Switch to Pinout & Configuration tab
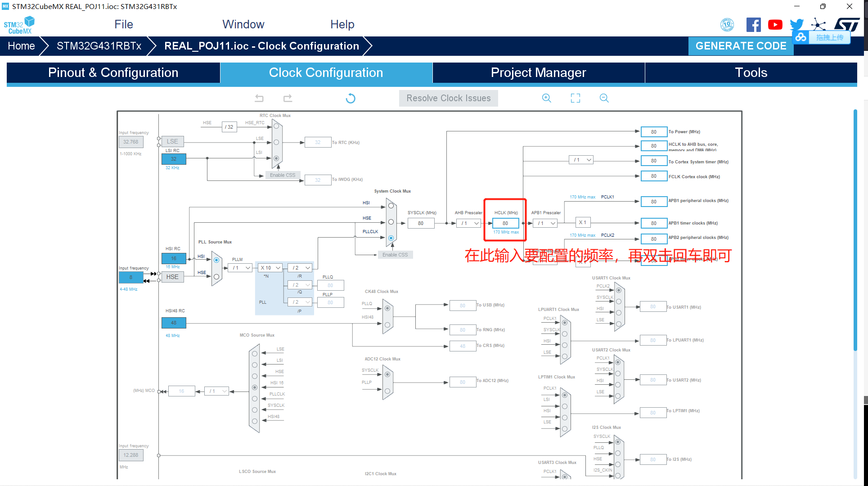This screenshot has height=486, width=868. (x=113, y=72)
